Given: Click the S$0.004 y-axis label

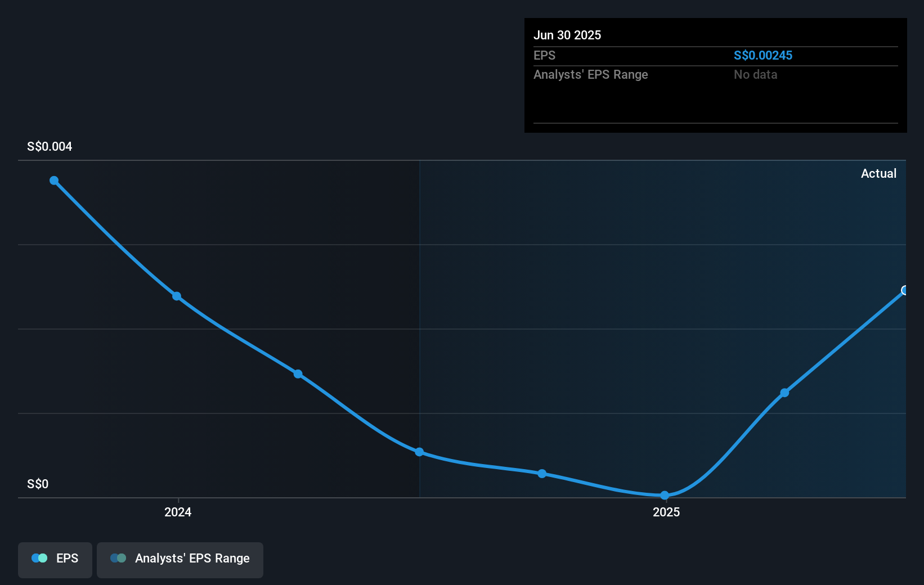Looking at the screenshot, I should tap(50, 146).
